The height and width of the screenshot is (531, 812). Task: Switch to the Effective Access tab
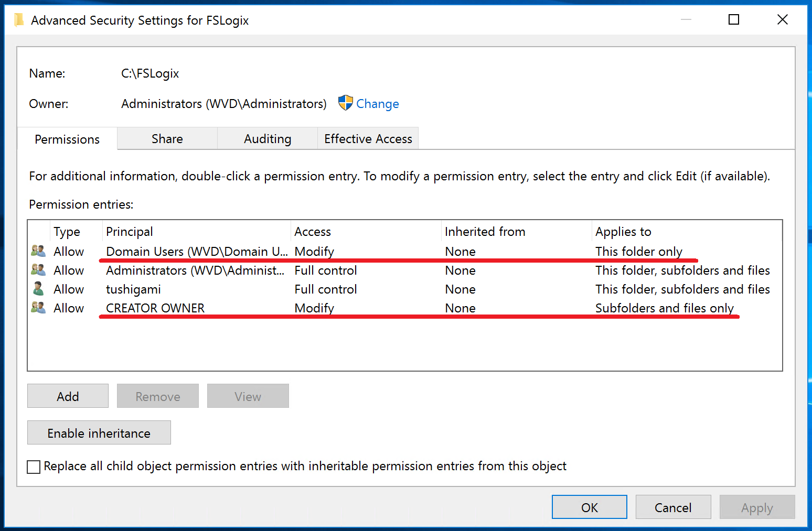[368, 138]
